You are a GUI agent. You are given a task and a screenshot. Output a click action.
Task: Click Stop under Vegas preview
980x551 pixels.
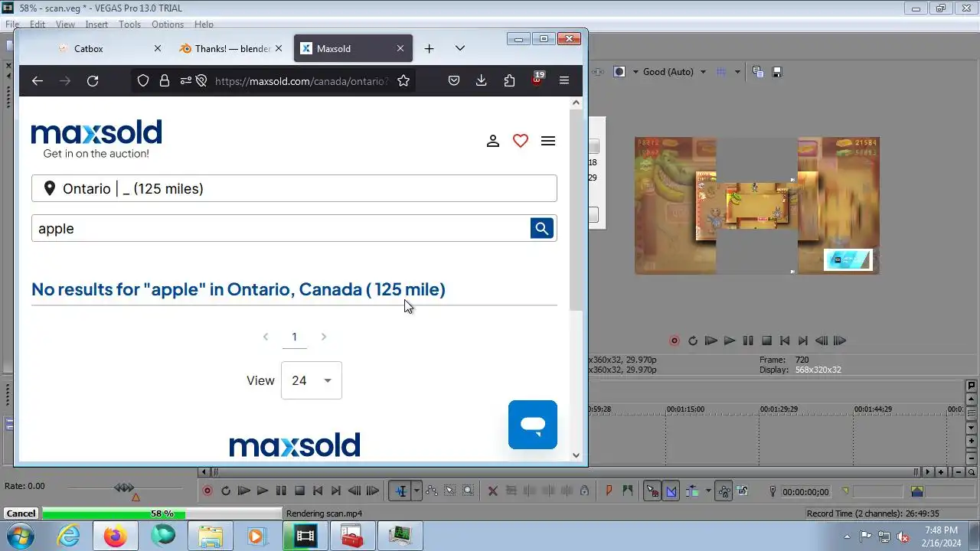766,341
